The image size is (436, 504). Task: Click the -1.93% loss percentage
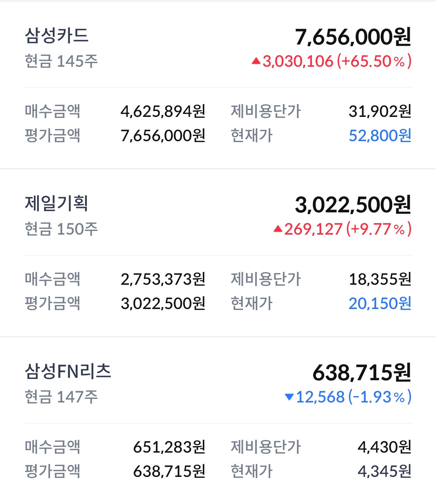(380, 397)
